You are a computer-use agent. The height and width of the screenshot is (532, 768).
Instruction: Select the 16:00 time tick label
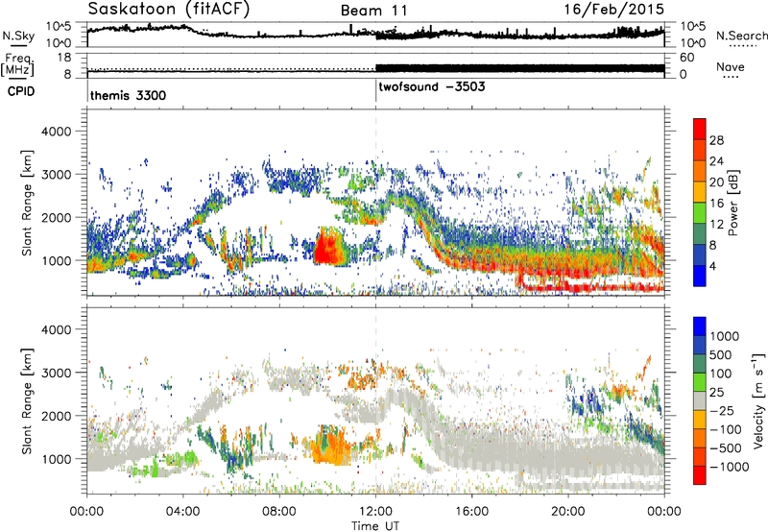click(x=471, y=512)
